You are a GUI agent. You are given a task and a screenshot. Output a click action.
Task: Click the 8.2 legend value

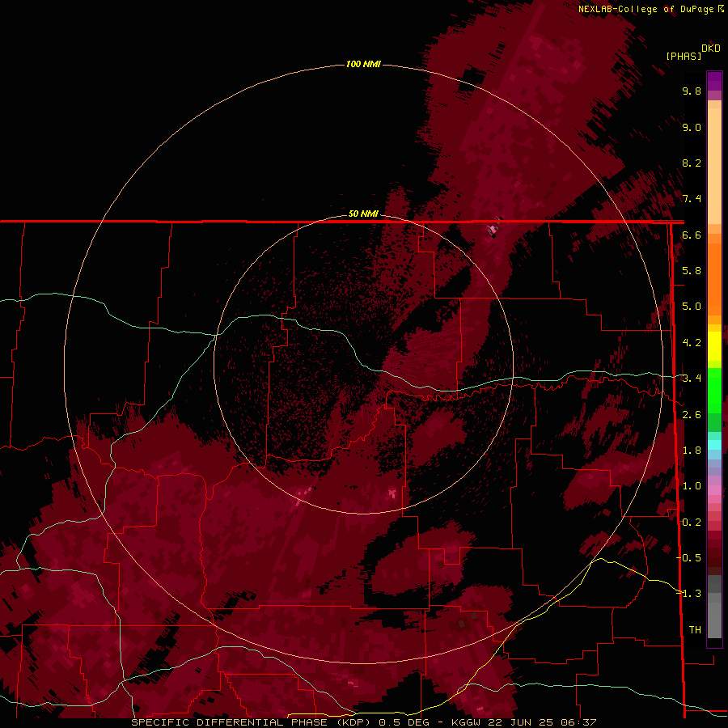(692, 163)
